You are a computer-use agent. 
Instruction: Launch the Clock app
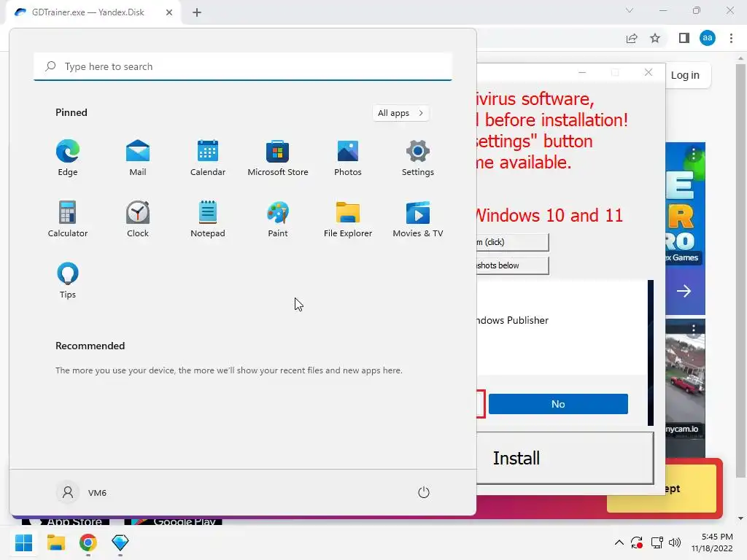pos(138,219)
